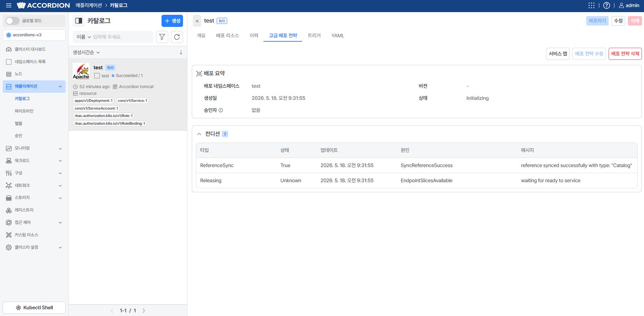This screenshot has width=644, height=316.
Task: Go to next page in catalog pagination
Action: (144, 311)
